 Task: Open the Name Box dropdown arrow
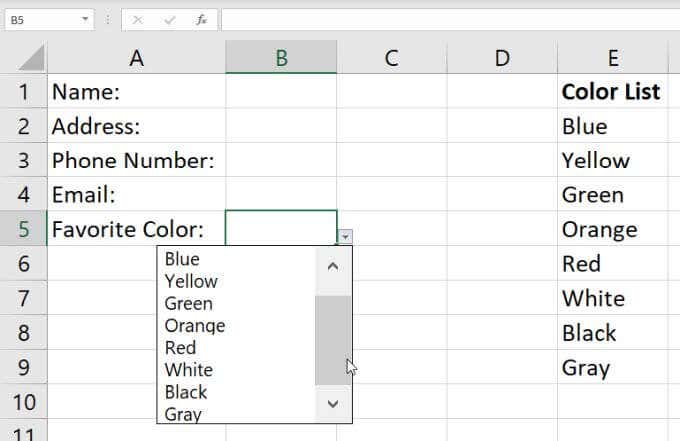pyautogui.click(x=85, y=19)
